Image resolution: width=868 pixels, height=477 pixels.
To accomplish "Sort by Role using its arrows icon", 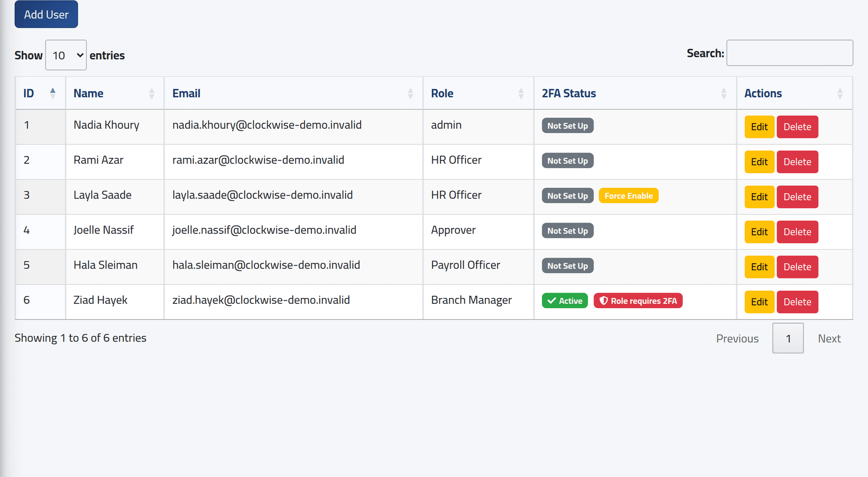I will coord(521,93).
